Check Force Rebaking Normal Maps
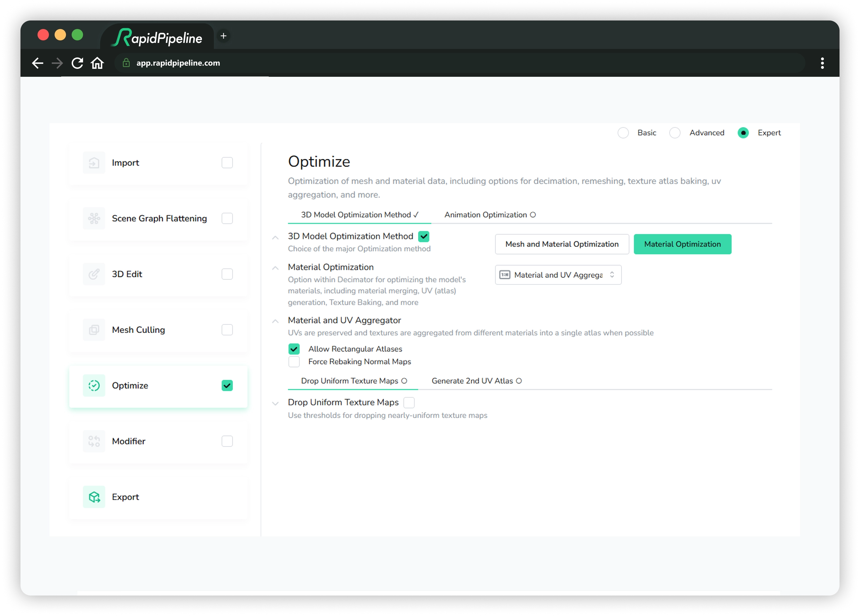Viewport: 860px width, 616px height. click(294, 362)
